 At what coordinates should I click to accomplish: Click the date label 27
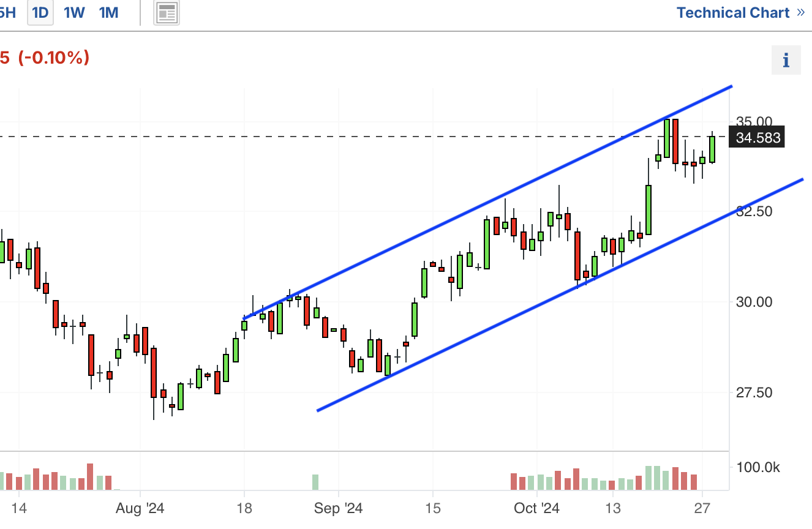coord(702,508)
